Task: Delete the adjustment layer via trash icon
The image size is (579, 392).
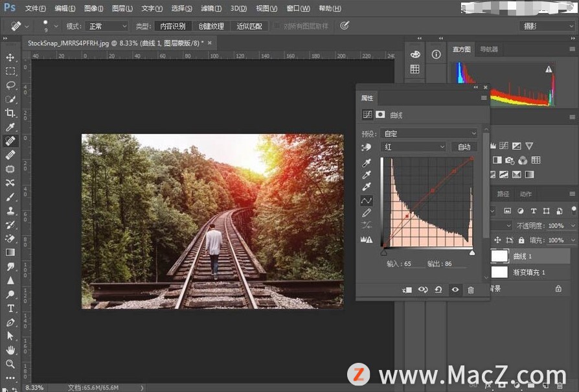Action: pyautogui.click(x=471, y=290)
